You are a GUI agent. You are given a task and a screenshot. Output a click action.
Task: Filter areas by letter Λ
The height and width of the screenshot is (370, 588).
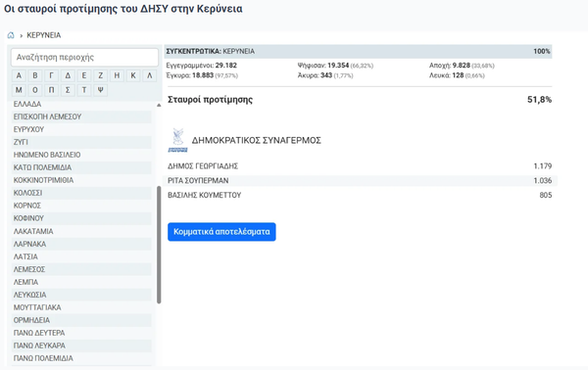point(150,75)
